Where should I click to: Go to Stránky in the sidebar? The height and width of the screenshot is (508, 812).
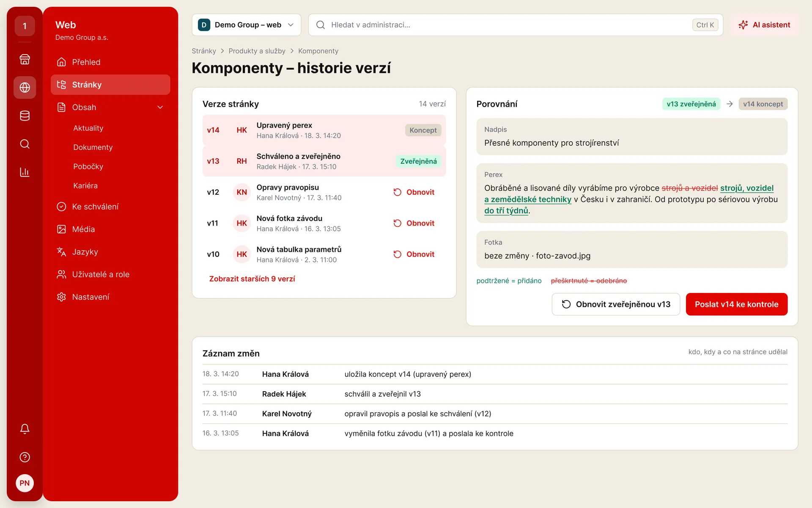click(110, 85)
